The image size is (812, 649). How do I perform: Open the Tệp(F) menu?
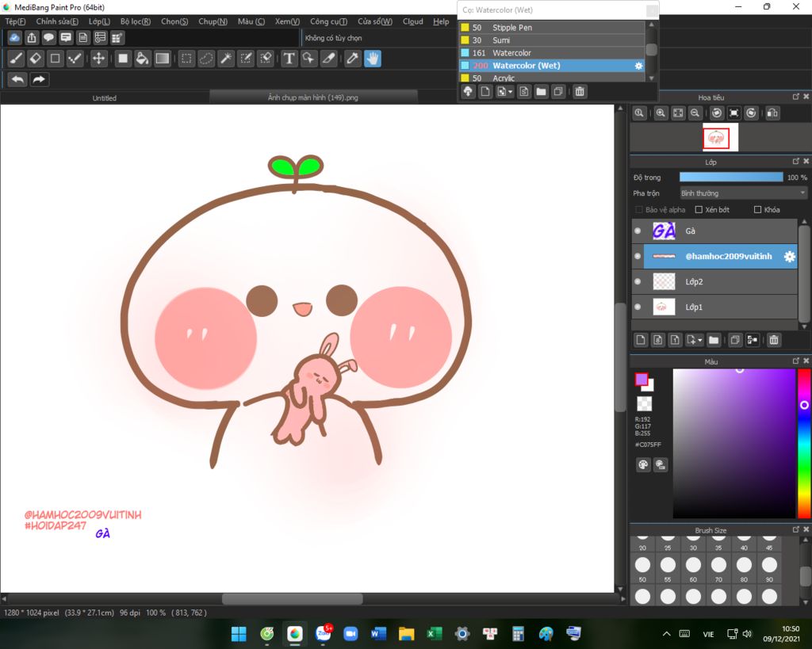pos(15,21)
